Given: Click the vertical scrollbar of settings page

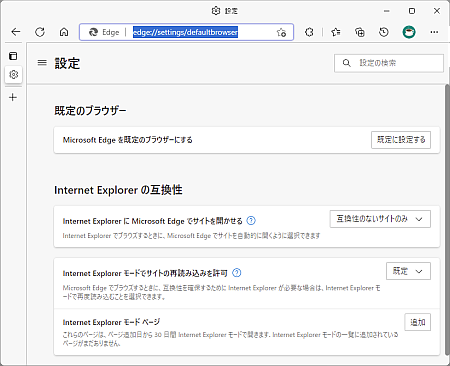Looking at the screenshot, I should pyautogui.click(x=447, y=220).
